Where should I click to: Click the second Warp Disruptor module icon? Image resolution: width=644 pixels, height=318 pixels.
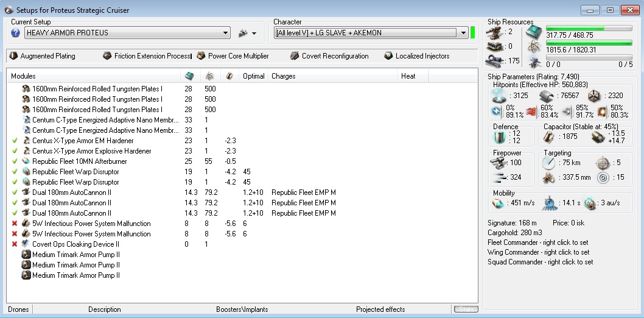(x=26, y=182)
